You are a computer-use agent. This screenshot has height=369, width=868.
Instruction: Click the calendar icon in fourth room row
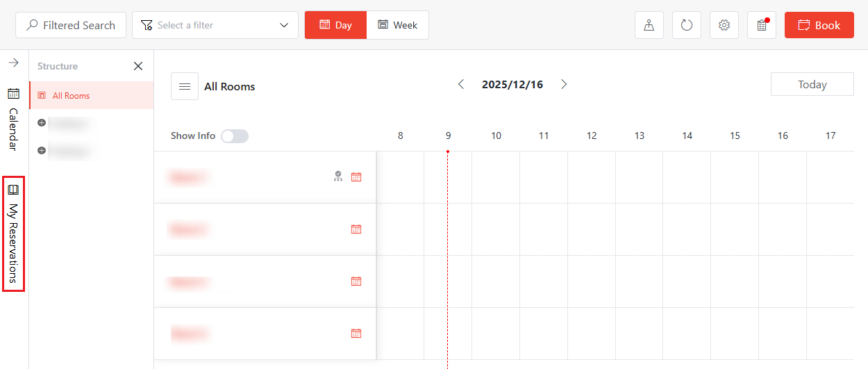coord(356,334)
